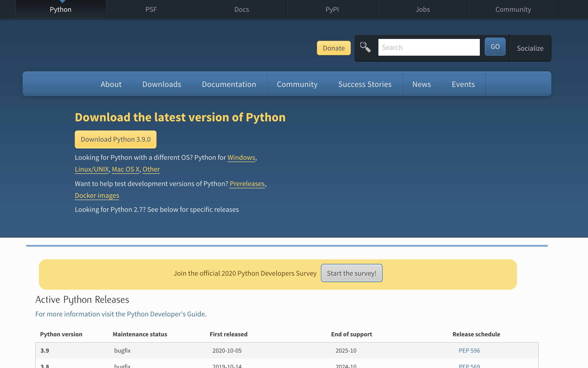
Task: Switch to the PyPI tab
Action: point(332,9)
